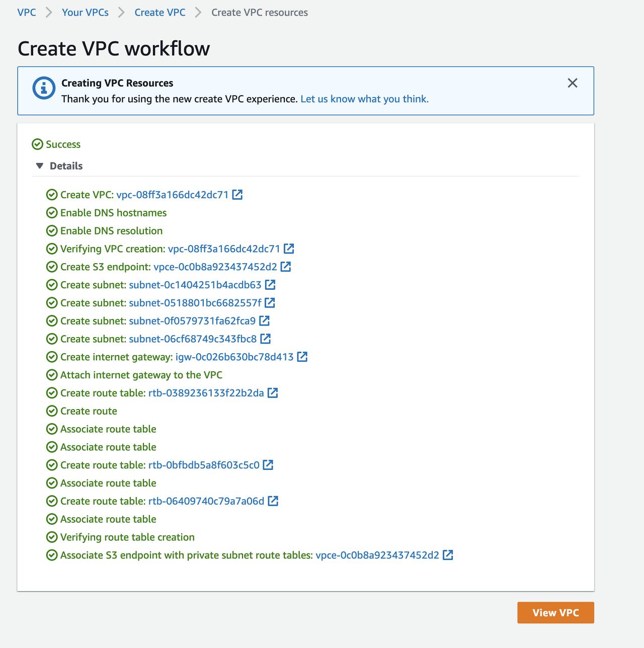This screenshot has height=648, width=644.
Task: Open igw-0c026b630bc78d413 gateway link
Action: tap(234, 357)
